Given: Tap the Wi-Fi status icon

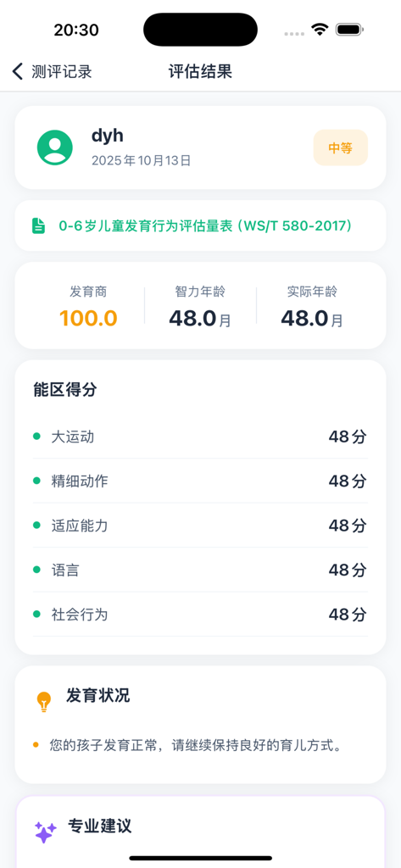Looking at the screenshot, I should tap(320, 30).
